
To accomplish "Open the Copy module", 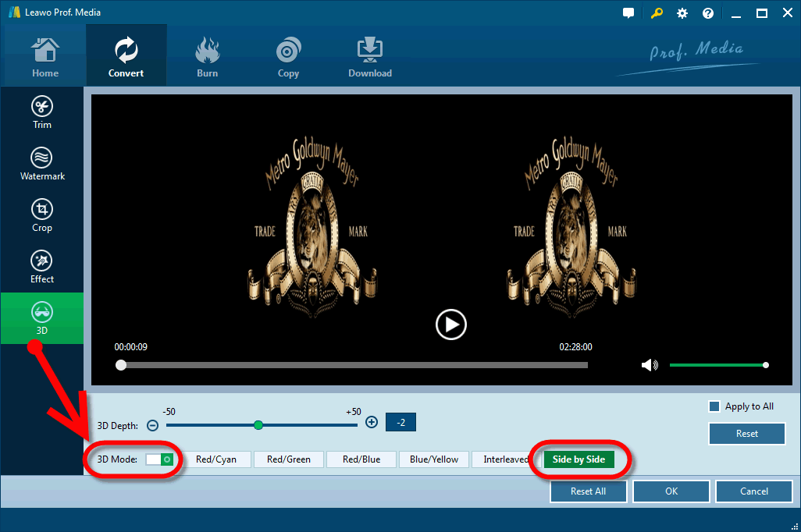I will click(x=288, y=56).
